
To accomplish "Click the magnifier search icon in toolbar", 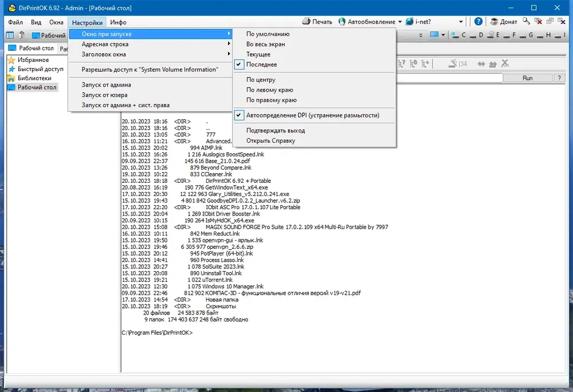I will pyautogui.click(x=526, y=21).
